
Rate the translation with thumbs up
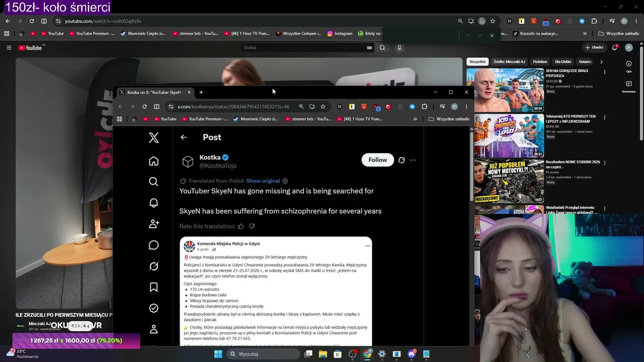240,226
